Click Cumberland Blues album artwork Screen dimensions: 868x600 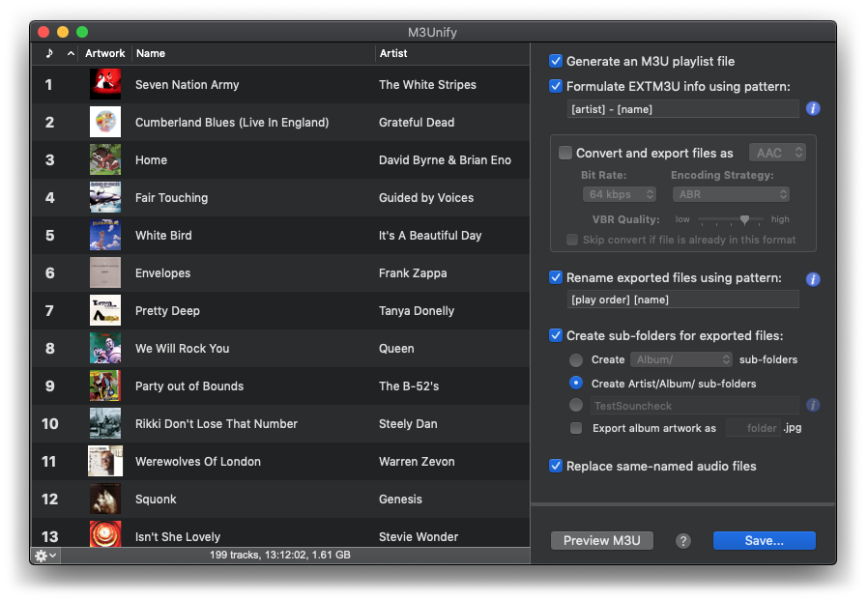pos(105,122)
